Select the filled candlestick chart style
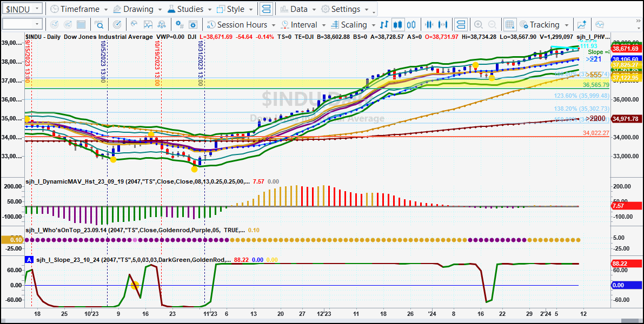This screenshot has height=324, width=644. coord(397,25)
